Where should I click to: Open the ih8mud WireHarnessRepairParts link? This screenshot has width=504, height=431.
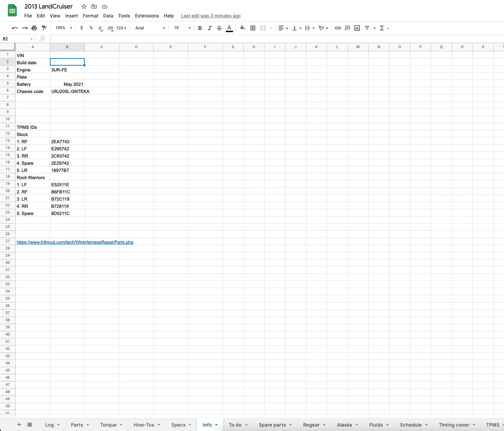pyautogui.click(x=75, y=242)
